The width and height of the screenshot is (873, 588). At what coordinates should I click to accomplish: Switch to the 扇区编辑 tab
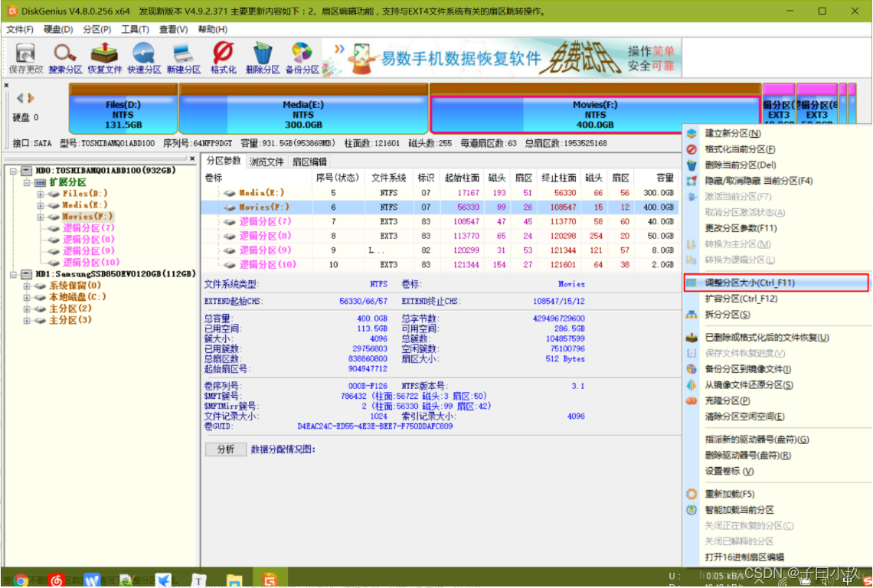click(309, 162)
